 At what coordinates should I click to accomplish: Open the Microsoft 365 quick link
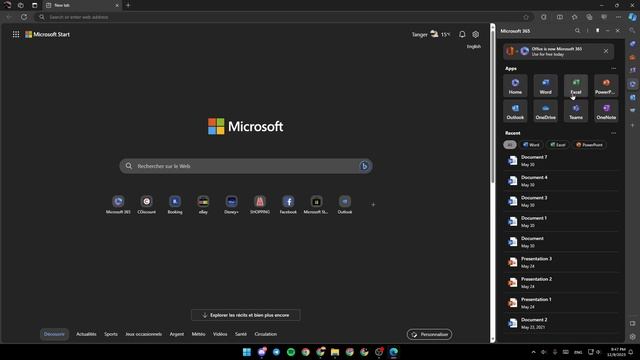(118, 204)
